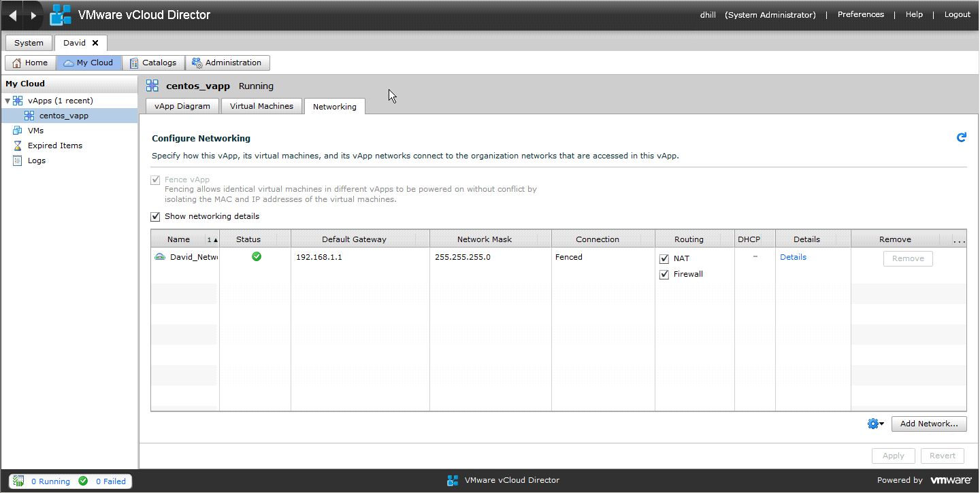Close the David tab
Viewport: 980px width, 493px height.
(x=95, y=43)
